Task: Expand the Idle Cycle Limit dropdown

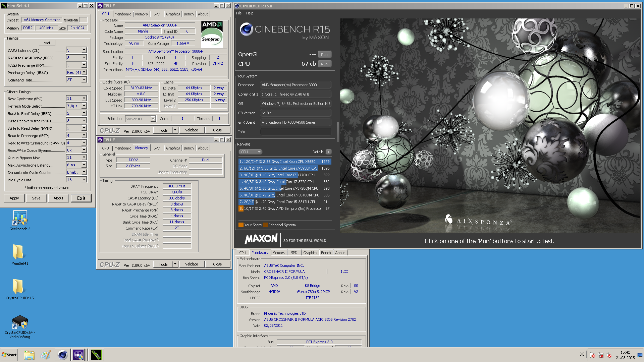Action: 84,180
